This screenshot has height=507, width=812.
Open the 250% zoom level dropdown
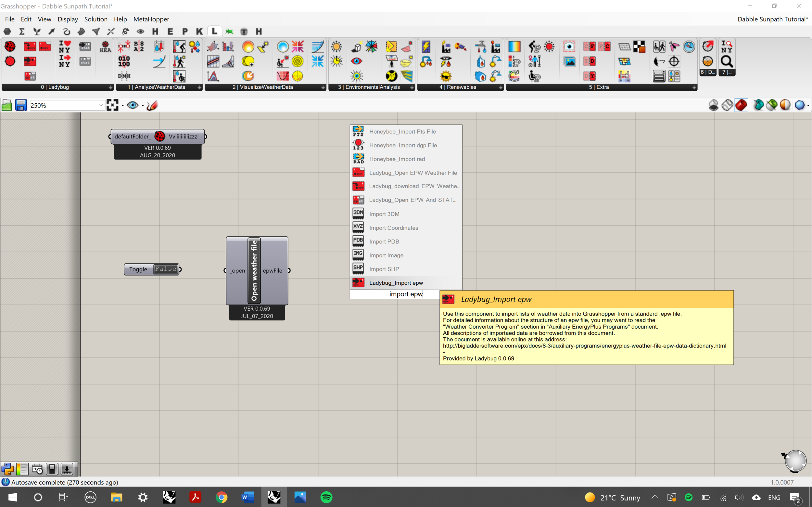pyautogui.click(x=100, y=105)
